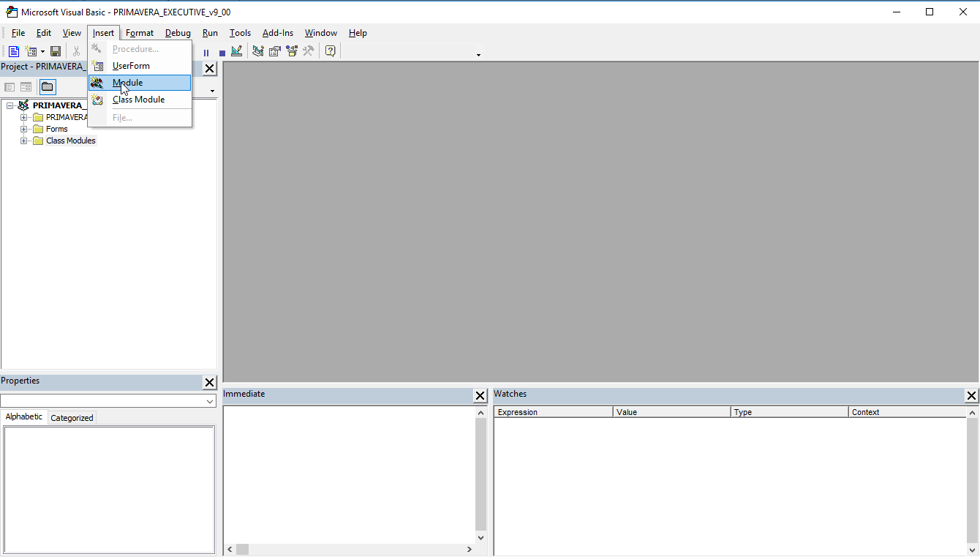Viewport: 980px width, 557px height.
Task: Expand the Class Modules folder node
Action: tap(24, 141)
